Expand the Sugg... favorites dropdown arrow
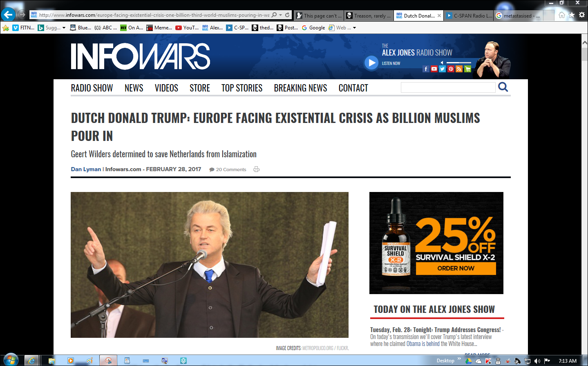This screenshot has width=588, height=366. tap(64, 28)
